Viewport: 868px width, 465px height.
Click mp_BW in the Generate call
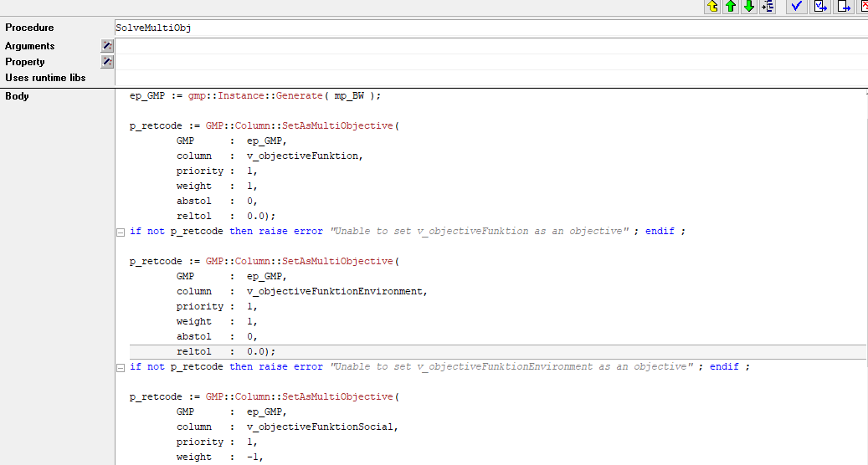(x=349, y=95)
